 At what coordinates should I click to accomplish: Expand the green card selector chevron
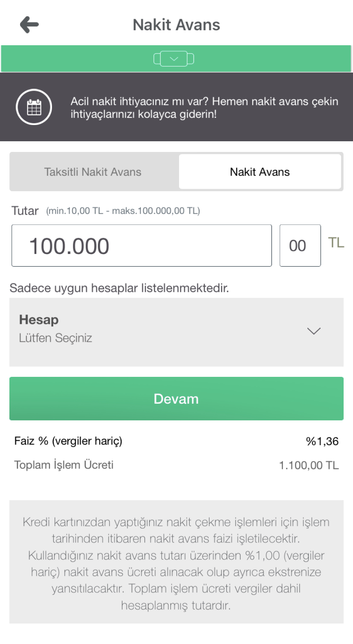pyautogui.click(x=174, y=59)
